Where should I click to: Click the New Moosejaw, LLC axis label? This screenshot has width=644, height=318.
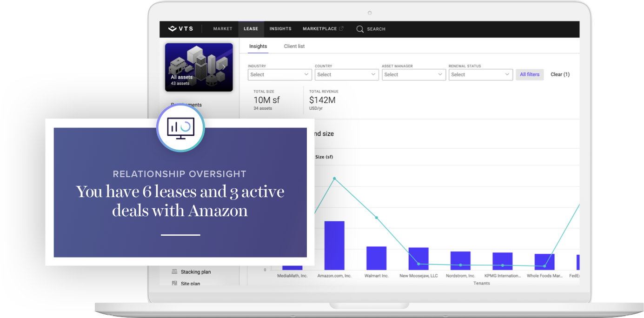pos(418,276)
